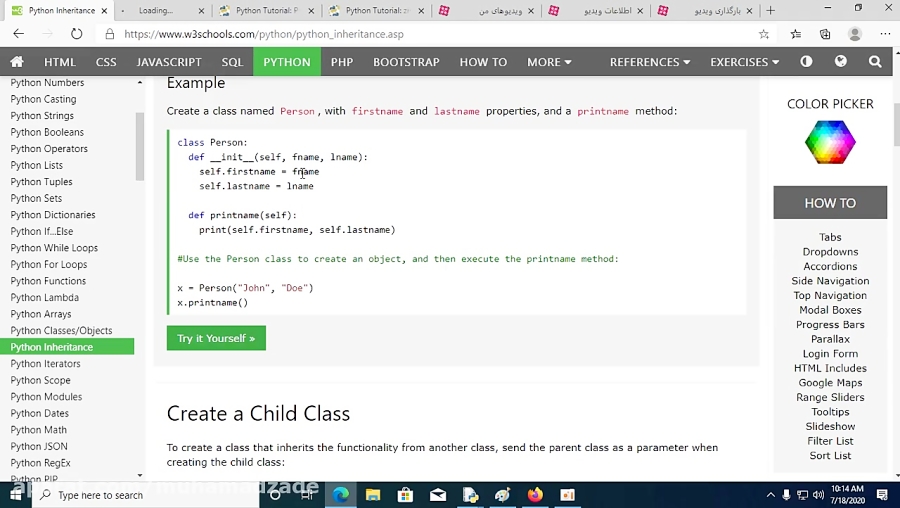The width and height of the screenshot is (900, 508).
Task: Click the microphone tray icon
Action: (786, 495)
